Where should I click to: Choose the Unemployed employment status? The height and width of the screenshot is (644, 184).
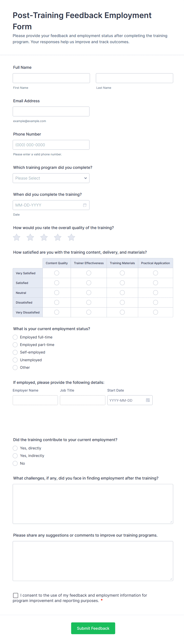[15, 360]
